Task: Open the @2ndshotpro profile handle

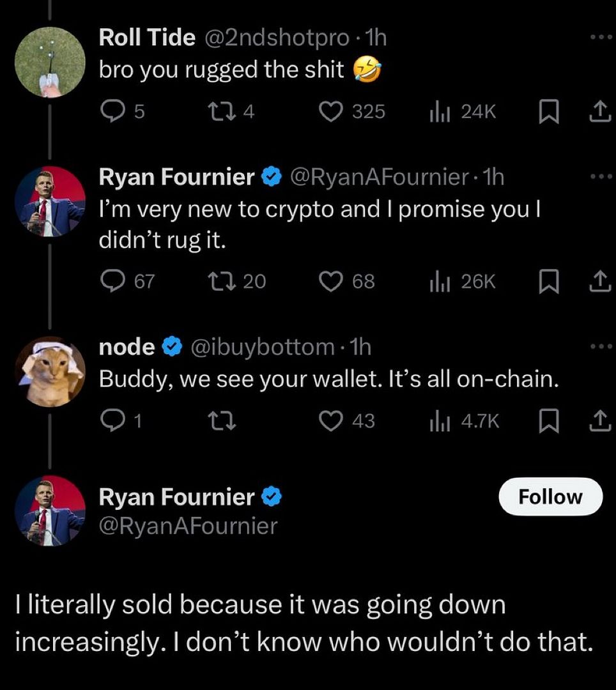Action: tap(275, 38)
